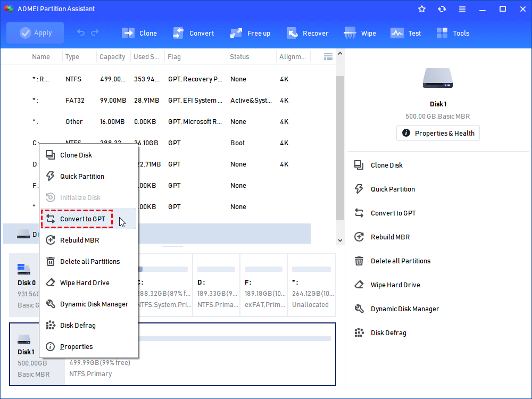
Task: Click the Rebuild MBR icon in the context menu
Action: click(x=50, y=240)
